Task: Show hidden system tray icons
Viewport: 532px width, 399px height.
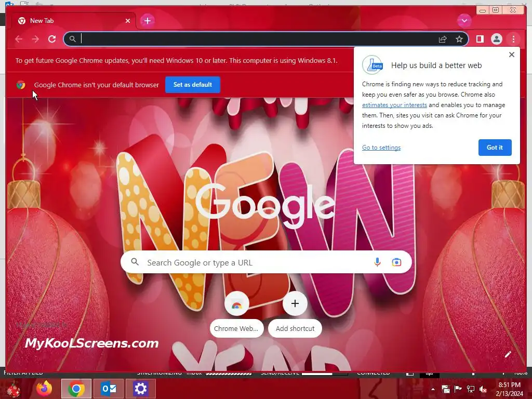Action: click(433, 389)
